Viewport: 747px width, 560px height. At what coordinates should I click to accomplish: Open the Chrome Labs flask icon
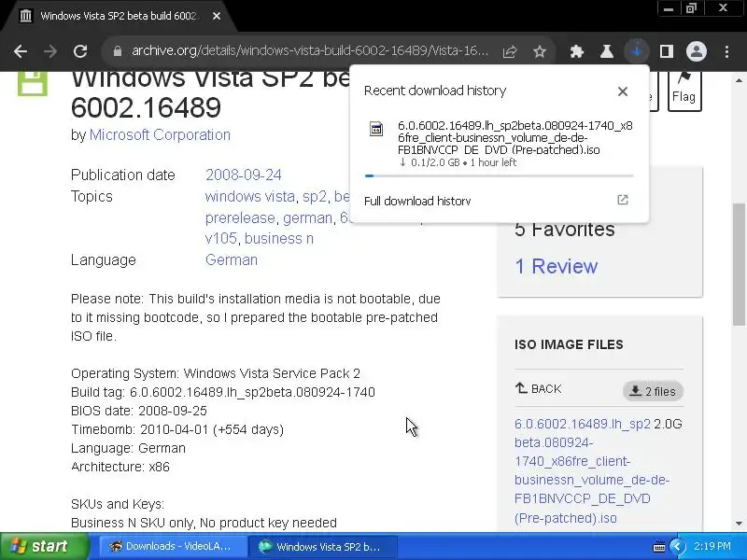[606, 51]
